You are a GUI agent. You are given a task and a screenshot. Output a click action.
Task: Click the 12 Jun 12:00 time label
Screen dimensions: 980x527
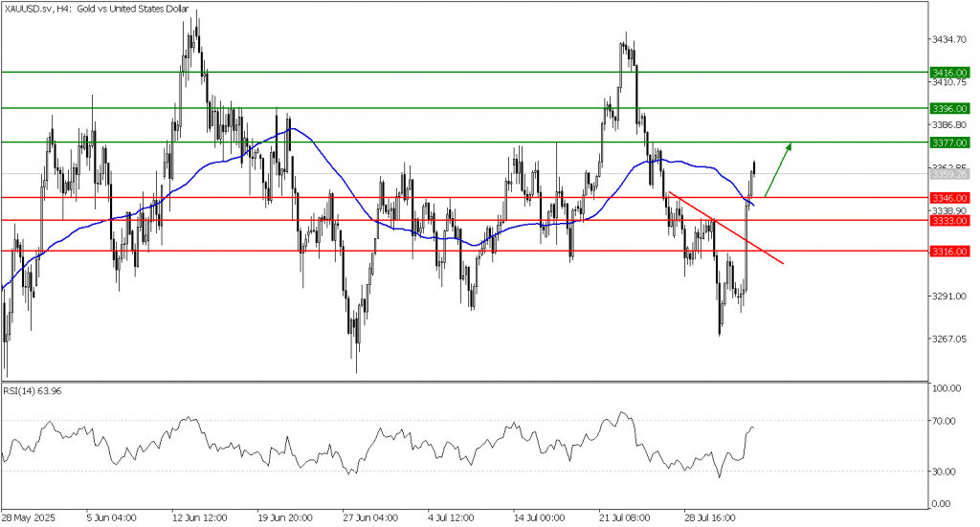click(198, 517)
